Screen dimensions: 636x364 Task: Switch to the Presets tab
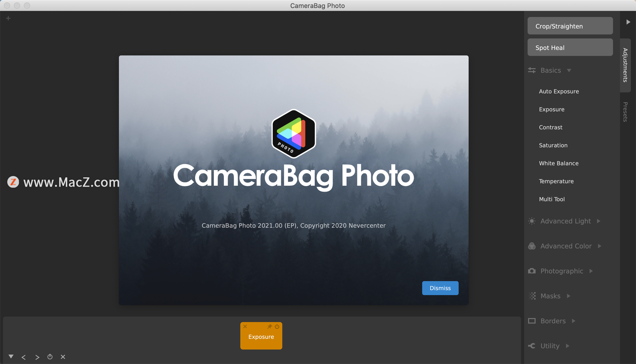pyautogui.click(x=625, y=112)
